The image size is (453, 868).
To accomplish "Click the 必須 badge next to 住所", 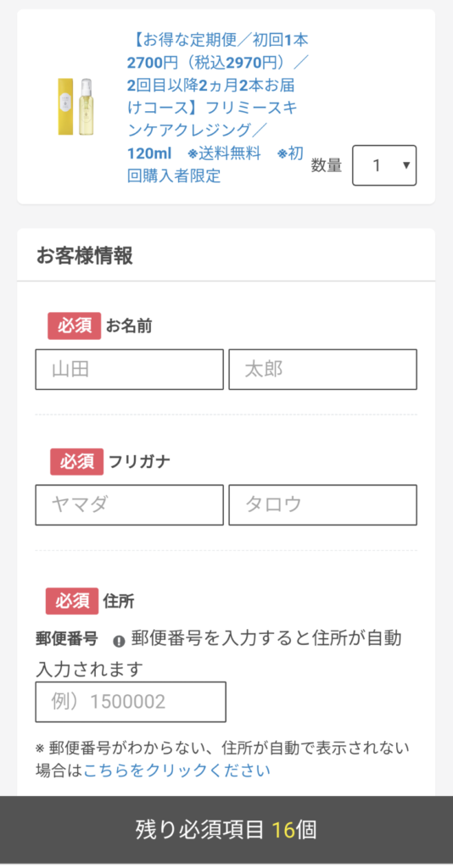I will click(x=72, y=601).
